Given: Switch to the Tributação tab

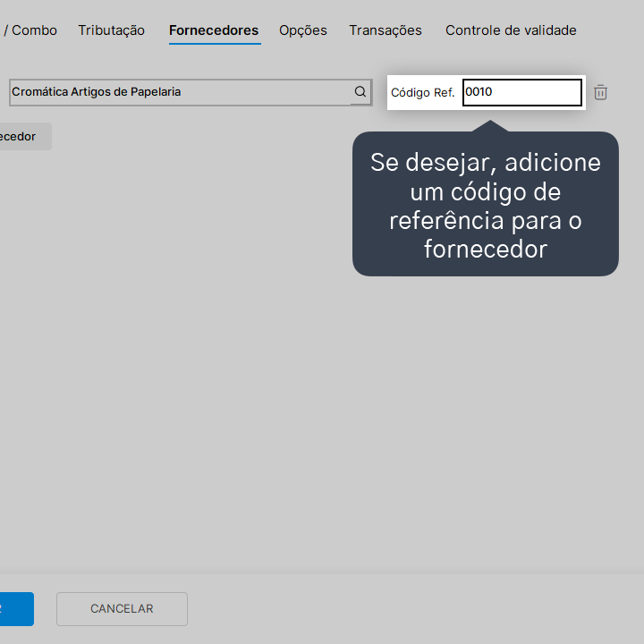Looking at the screenshot, I should [x=111, y=30].
